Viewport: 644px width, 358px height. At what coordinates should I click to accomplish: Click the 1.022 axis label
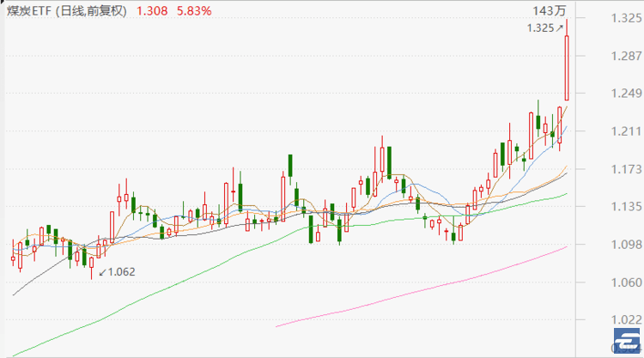(x=626, y=319)
